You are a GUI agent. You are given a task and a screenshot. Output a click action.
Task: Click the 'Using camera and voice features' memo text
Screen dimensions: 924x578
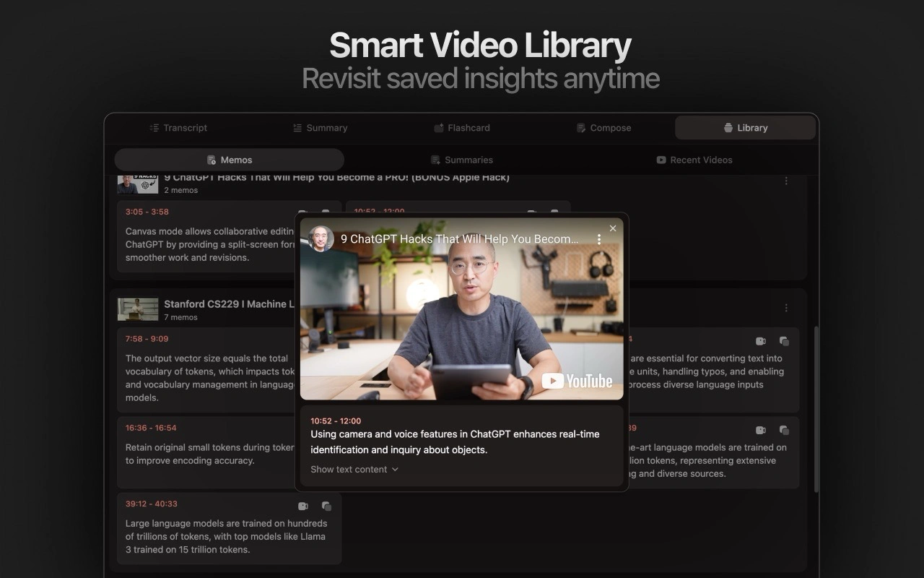coord(455,442)
